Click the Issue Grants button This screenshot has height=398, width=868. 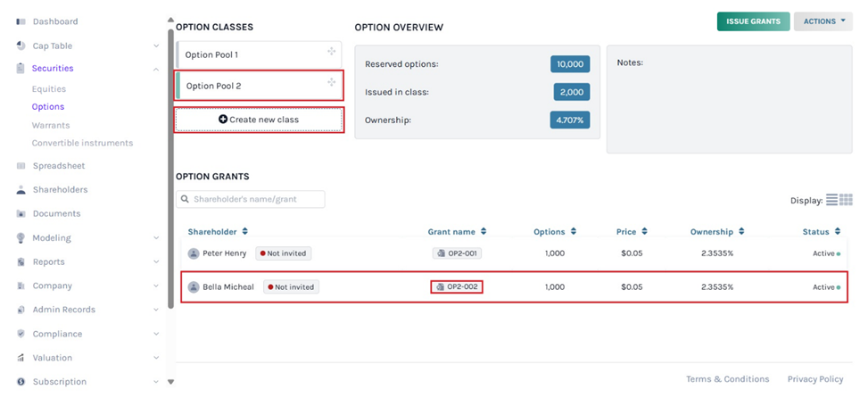tap(754, 21)
